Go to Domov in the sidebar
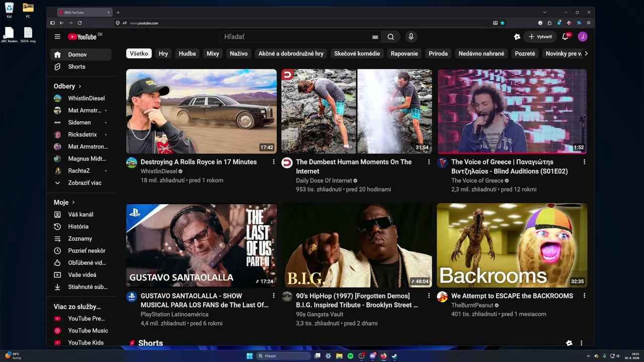This screenshot has width=644, height=362. [80, 54]
